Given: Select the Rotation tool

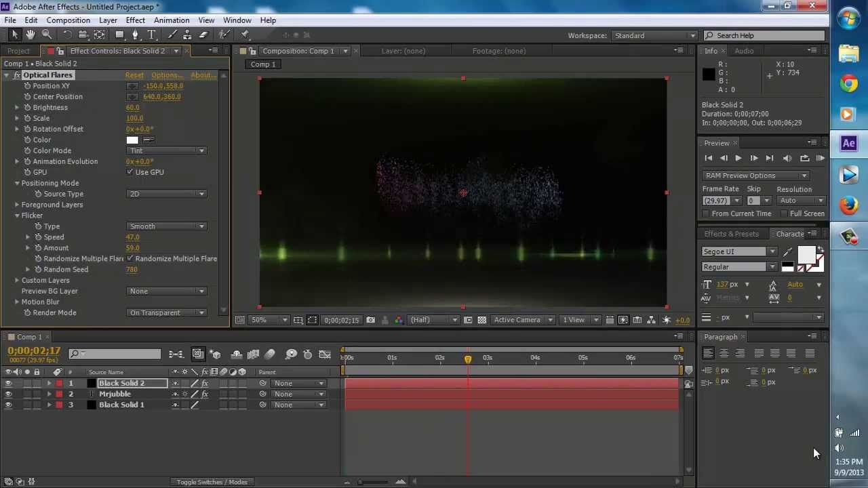Looking at the screenshot, I should (67, 35).
